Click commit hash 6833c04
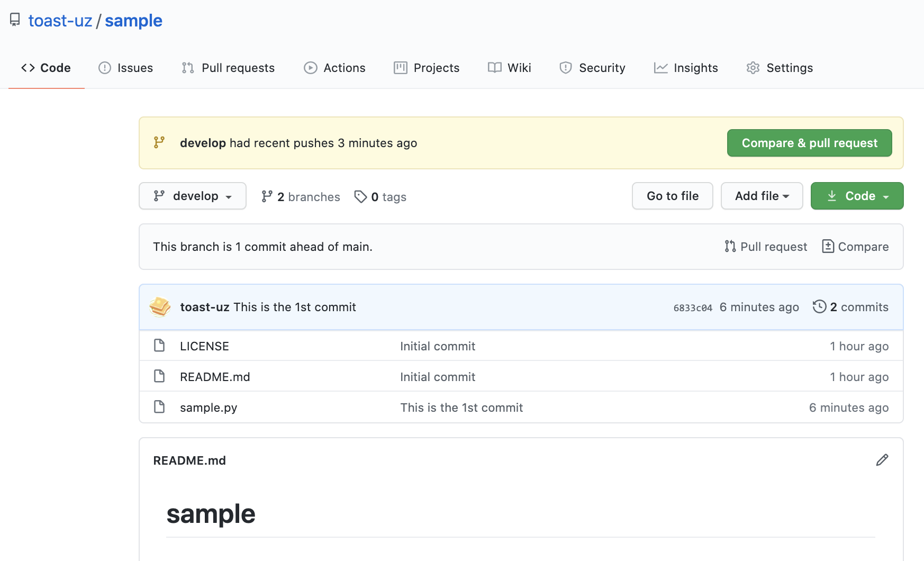This screenshot has height=561, width=924. tap(693, 307)
